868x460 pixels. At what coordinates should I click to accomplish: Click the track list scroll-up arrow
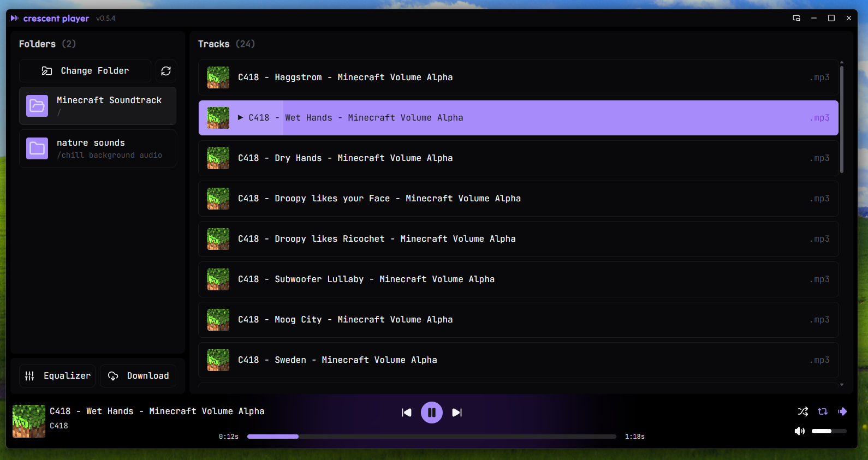tap(842, 63)
